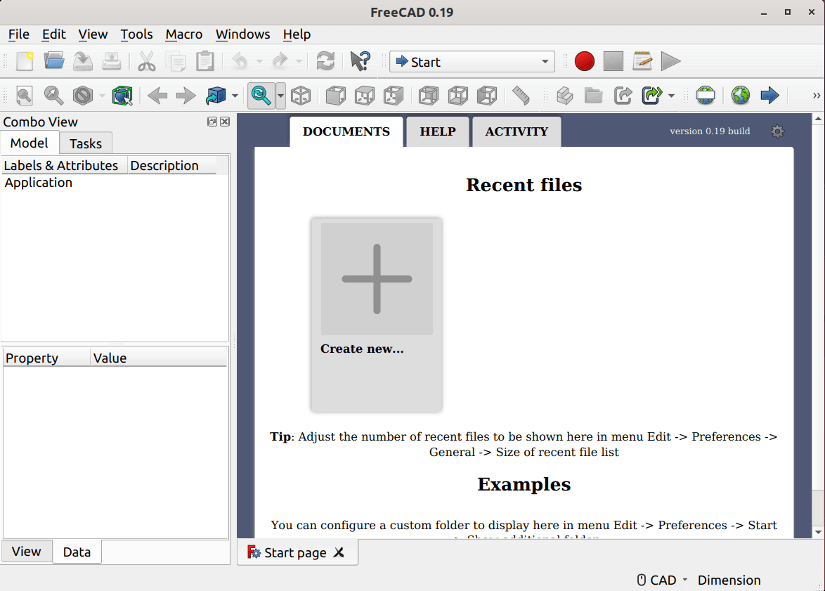This screenshot has height=591, width=825.
Task: Select the Isometric view cube icon
Action: pos(301,96)
